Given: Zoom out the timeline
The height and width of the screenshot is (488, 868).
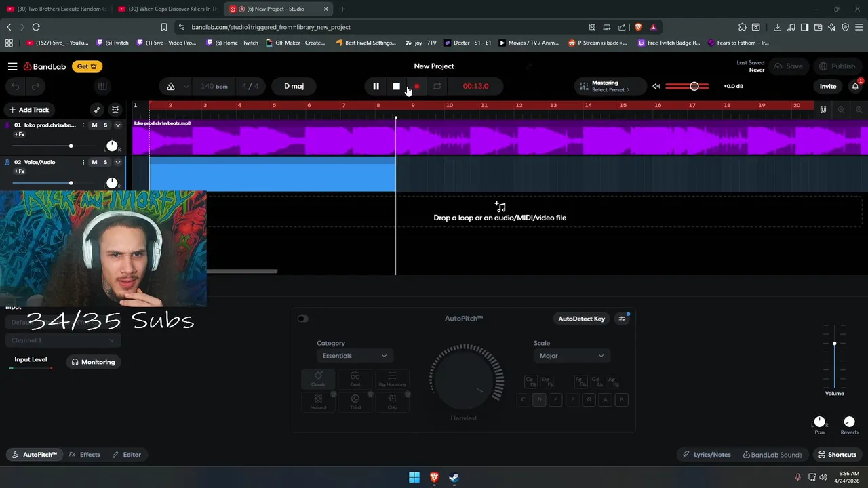Looking at the screenshot, I should [x=842, y=110].
